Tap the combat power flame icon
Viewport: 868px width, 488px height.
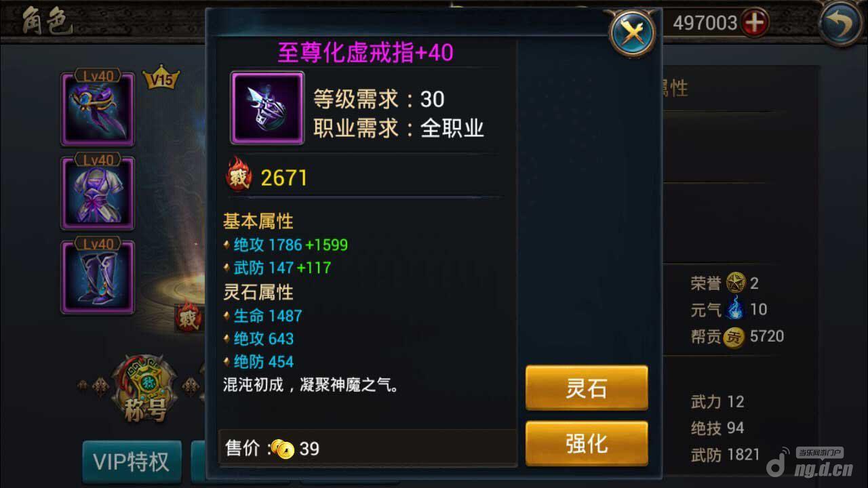tap(238, 178)
